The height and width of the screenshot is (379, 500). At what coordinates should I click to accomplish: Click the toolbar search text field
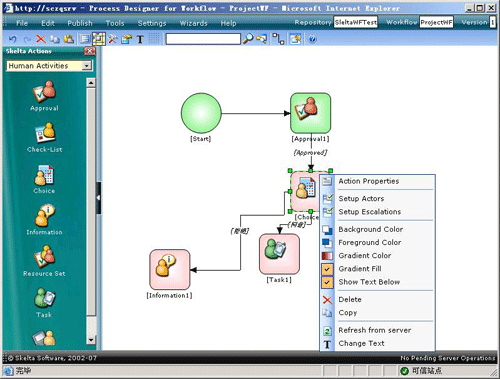point(203,39)
